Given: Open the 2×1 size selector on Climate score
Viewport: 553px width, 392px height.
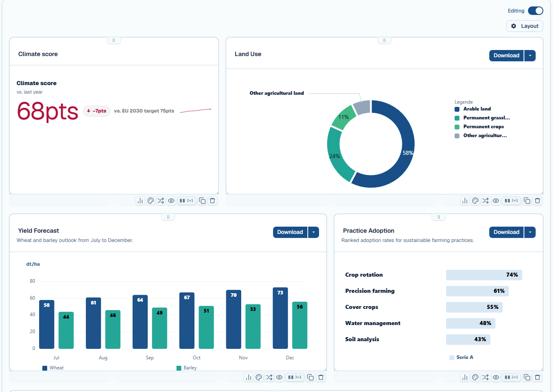Looking at the screenshot, I should (187, 200).
